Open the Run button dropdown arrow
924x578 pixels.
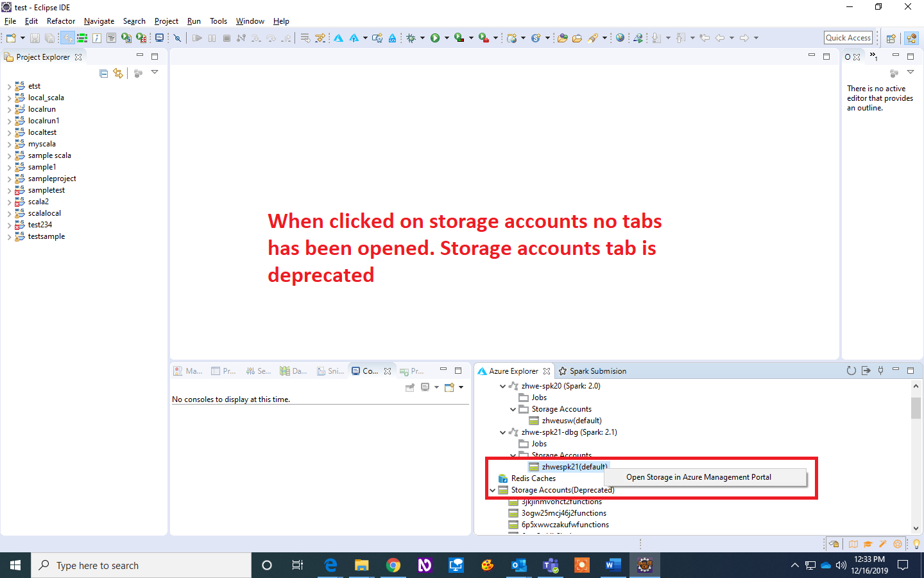[x=447, y=38]
